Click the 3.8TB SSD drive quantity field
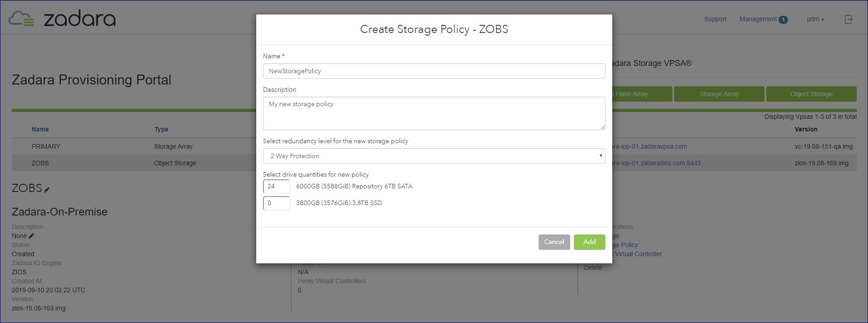Screen dimensions: 868x323 pyautogui.click(x=276, y=203)
